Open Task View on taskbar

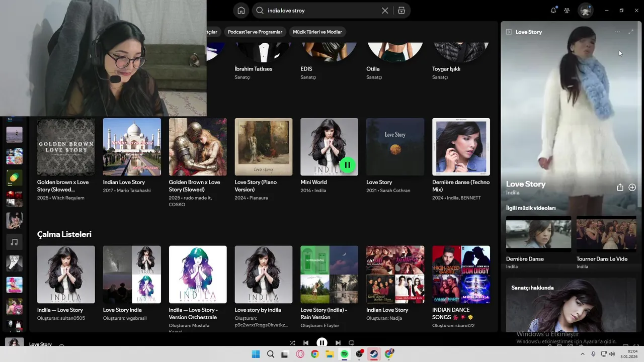[x=285, y=354]
